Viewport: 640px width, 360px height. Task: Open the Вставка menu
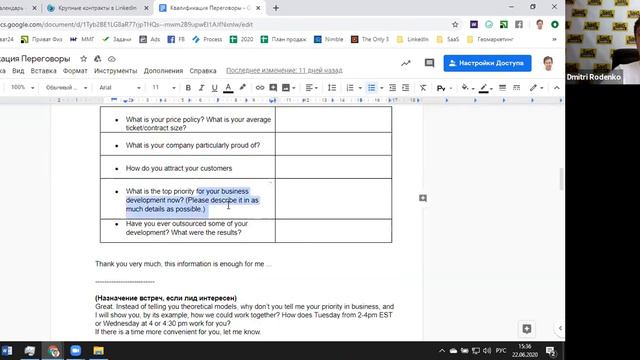click(x=43, y=71)
